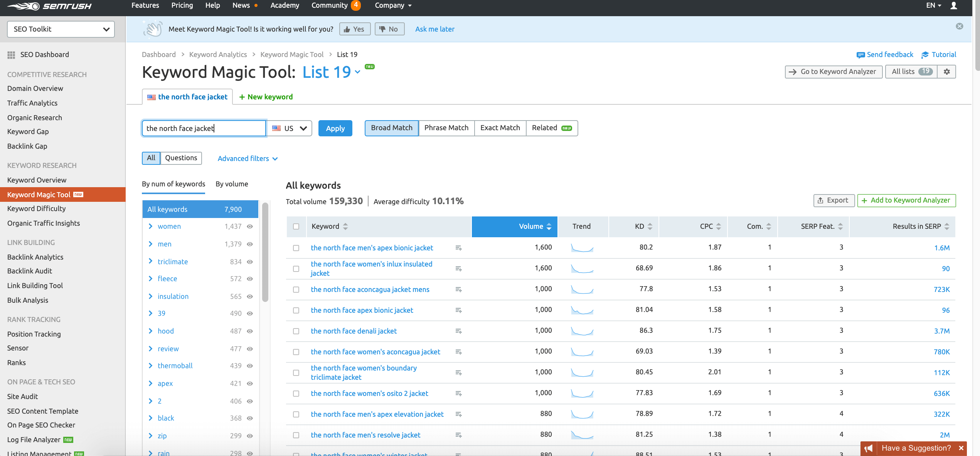
Task: Open Keyword Difficulty in sidebar
Action: pyautogui.click(x=36, y=209)
